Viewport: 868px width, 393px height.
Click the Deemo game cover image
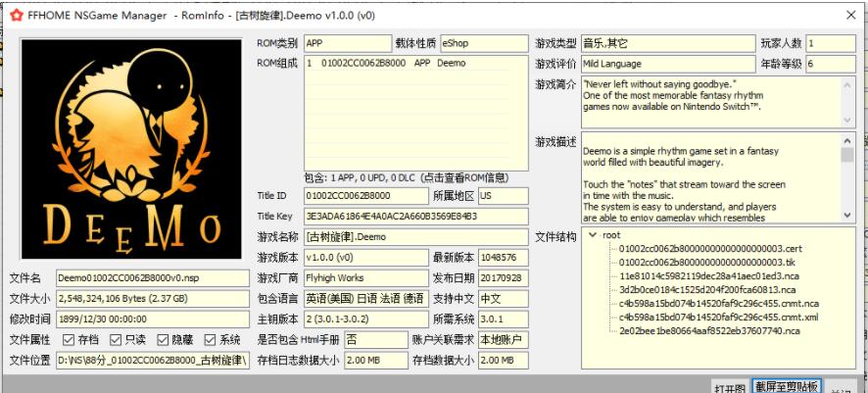tap(131, 149)
